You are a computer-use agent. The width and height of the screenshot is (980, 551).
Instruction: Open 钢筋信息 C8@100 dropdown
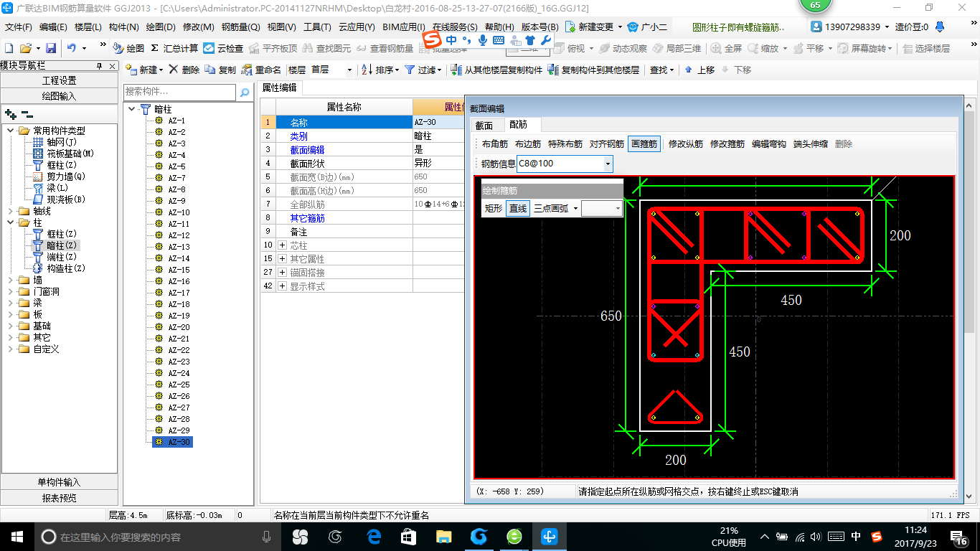pyautogui.click(x=608, y=164)
